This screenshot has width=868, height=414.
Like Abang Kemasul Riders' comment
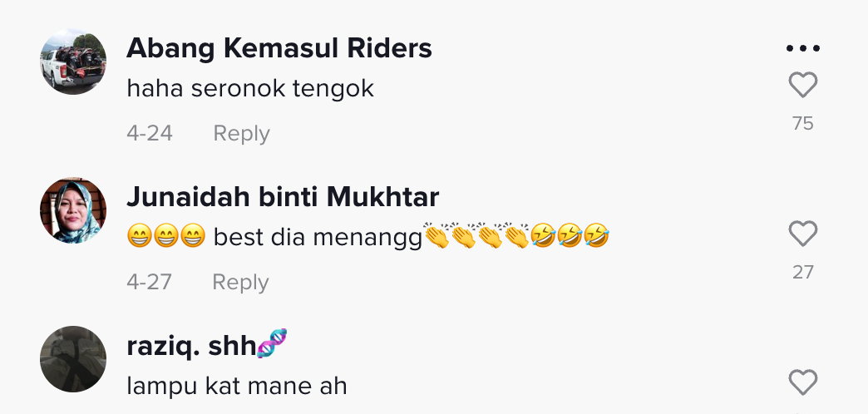point(802,86)
